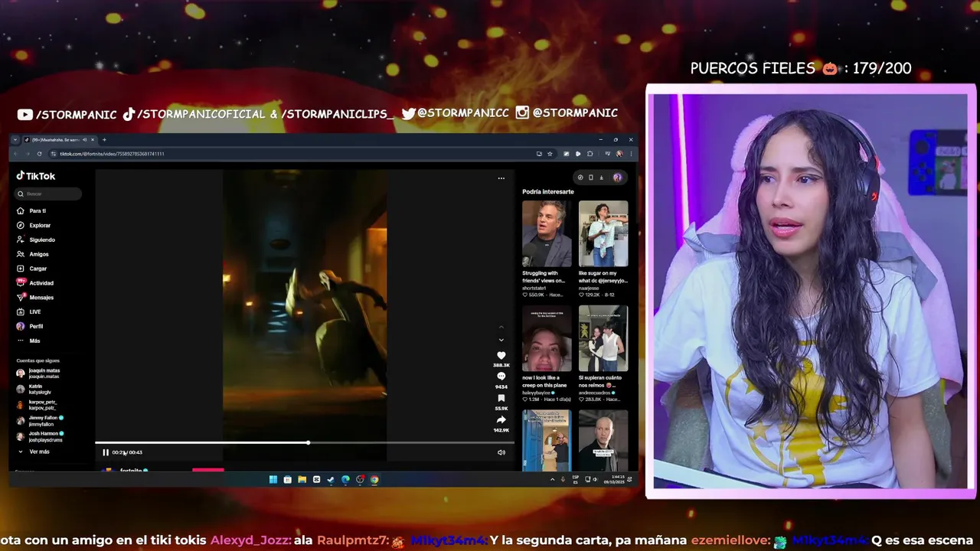Bookmark this page with star icon
This screenshot has height=551, width=980.
click(x=550, y=154)
